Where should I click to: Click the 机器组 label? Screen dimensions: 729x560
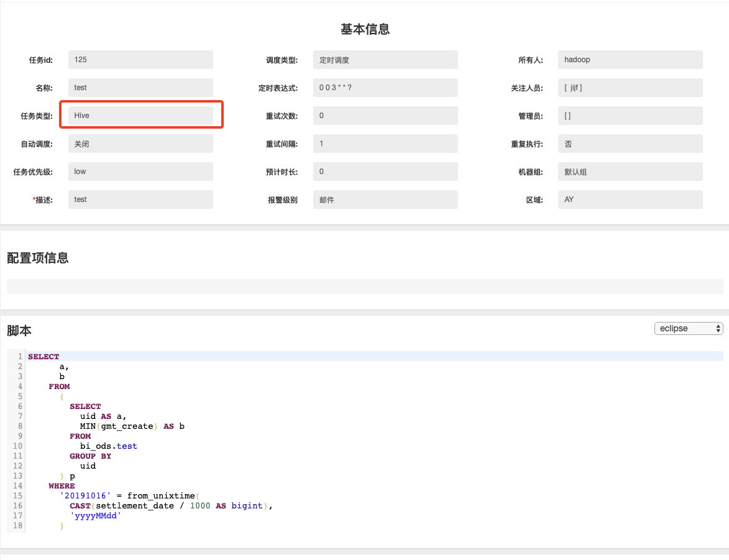tap(531, 172)
